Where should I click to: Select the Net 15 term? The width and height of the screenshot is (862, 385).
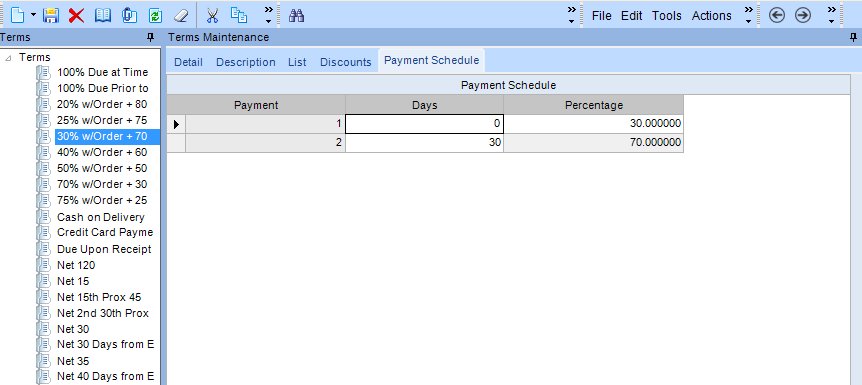[73, 281]
